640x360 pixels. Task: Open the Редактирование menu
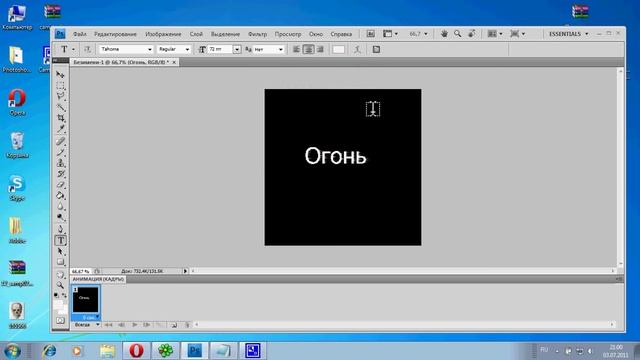(115, 34)
